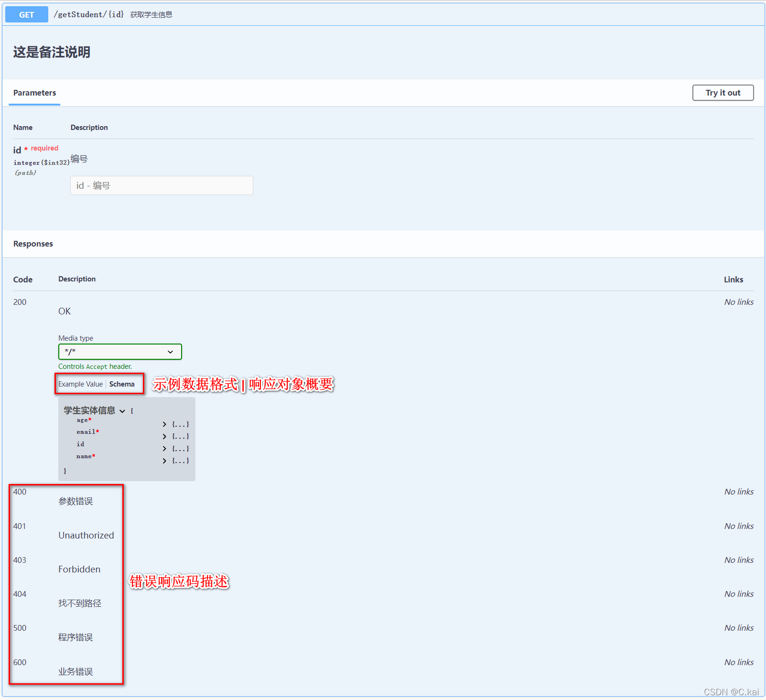Click the 600 response code

coord(20,662)
